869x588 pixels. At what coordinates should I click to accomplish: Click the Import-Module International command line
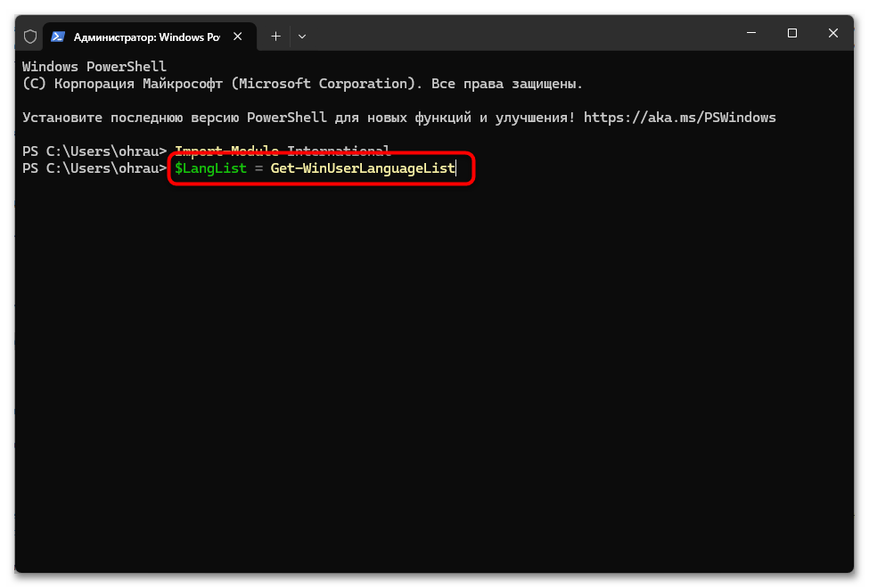click(283, 151)
